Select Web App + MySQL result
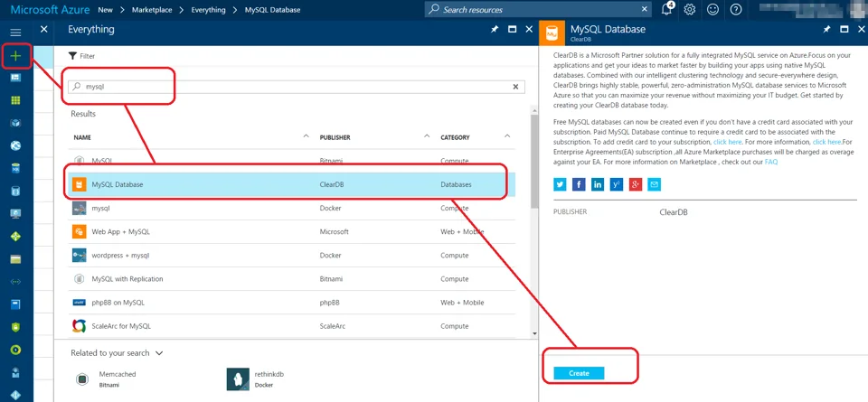The width and height of the screenshot is (868, 402). coord(293,231)
